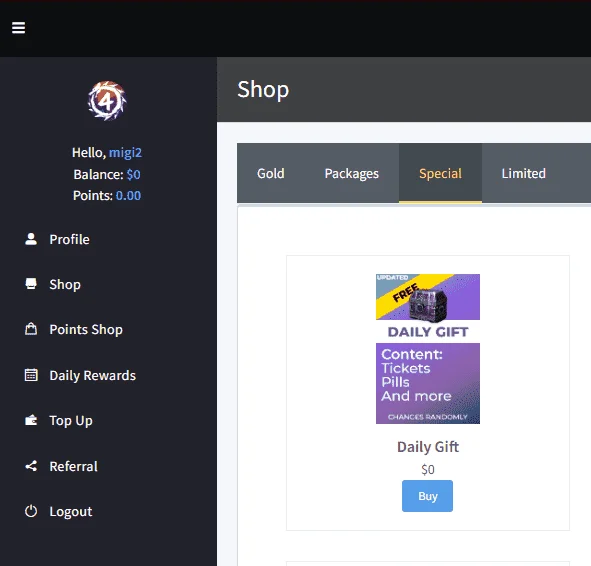Switch to the Limited tab
This screenshot has height=566, width=591.
[x=524, y=173]
